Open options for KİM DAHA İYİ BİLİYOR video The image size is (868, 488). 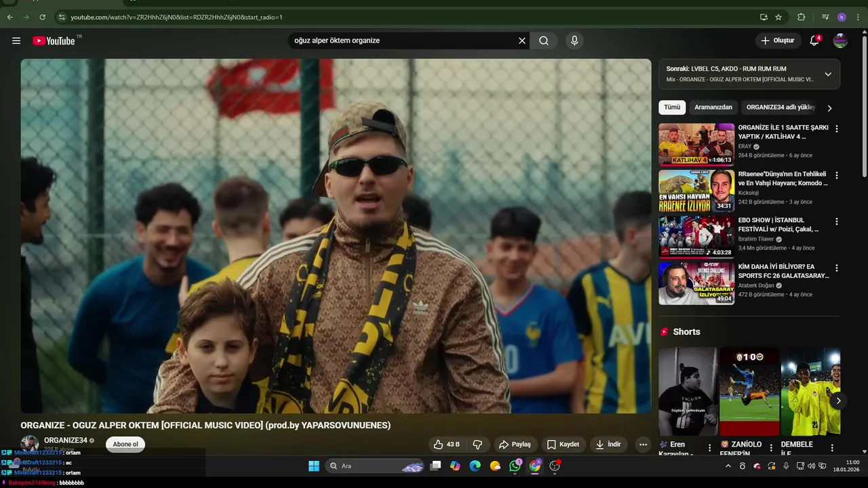pos(837,268)
